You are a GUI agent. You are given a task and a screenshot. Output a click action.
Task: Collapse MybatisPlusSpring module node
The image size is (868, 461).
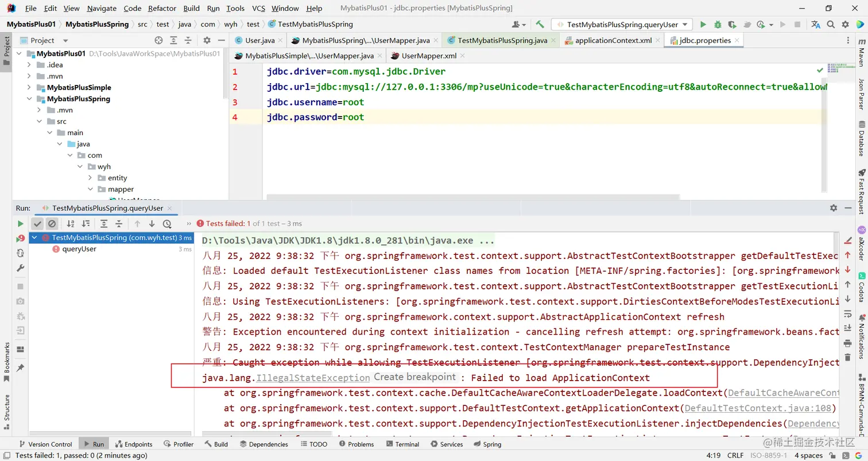(x=29, y=99)
